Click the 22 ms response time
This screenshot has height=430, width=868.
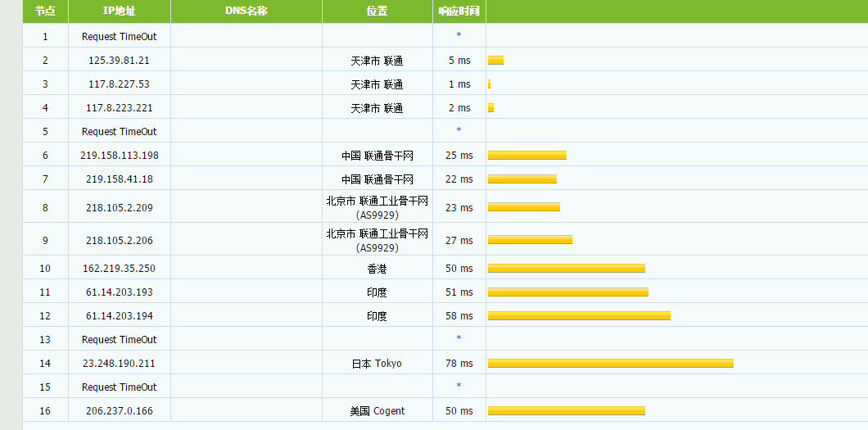[459, 179]
